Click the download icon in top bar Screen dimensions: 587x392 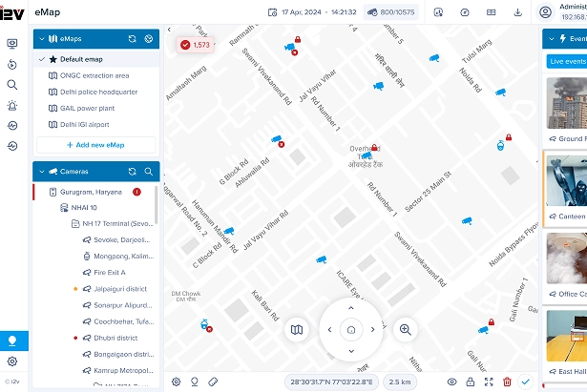pos(517,12)
